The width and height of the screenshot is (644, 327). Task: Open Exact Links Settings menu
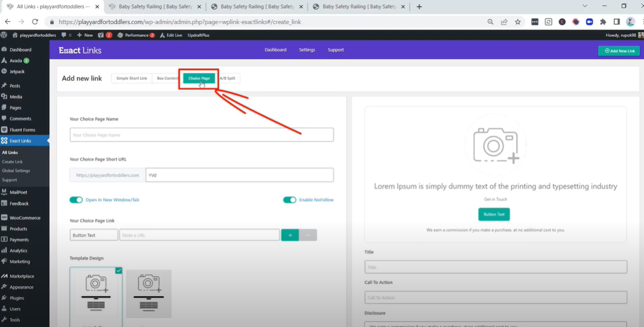point(307,50)
